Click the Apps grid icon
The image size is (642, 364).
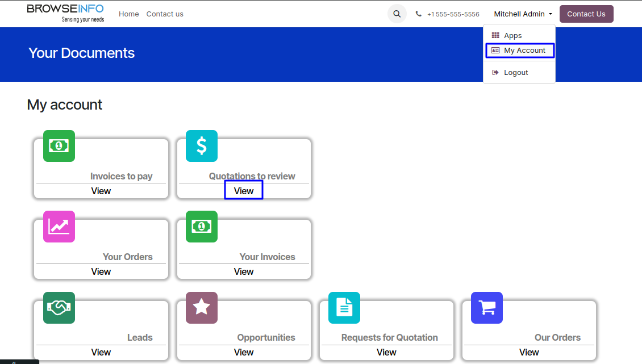[x=495, y=35]
